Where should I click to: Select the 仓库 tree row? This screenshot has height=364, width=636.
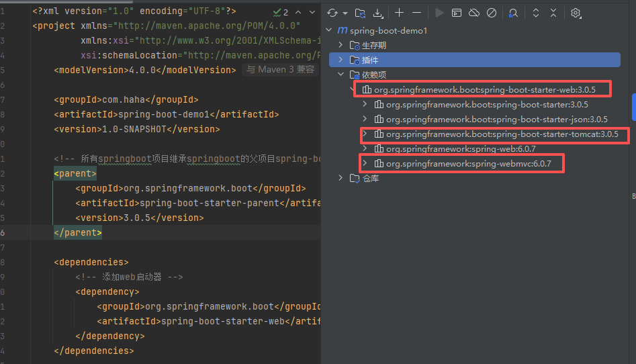(x=370, y=178)
